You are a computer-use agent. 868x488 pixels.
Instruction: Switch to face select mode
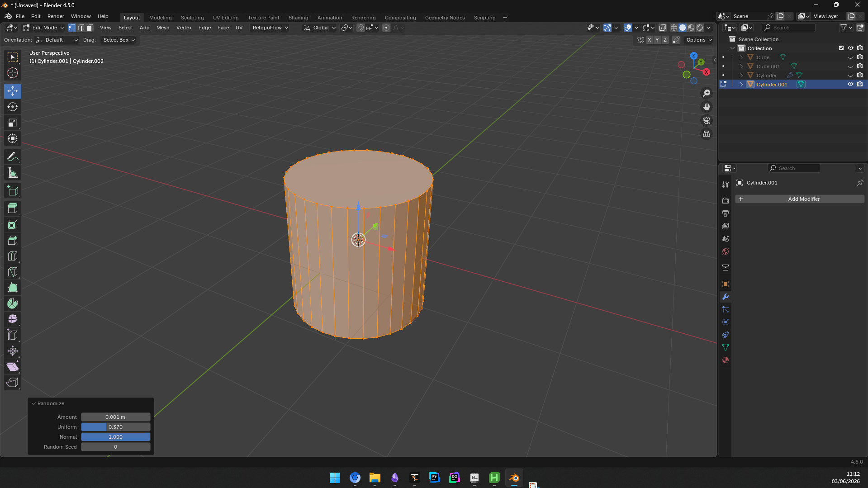point(90,28)
